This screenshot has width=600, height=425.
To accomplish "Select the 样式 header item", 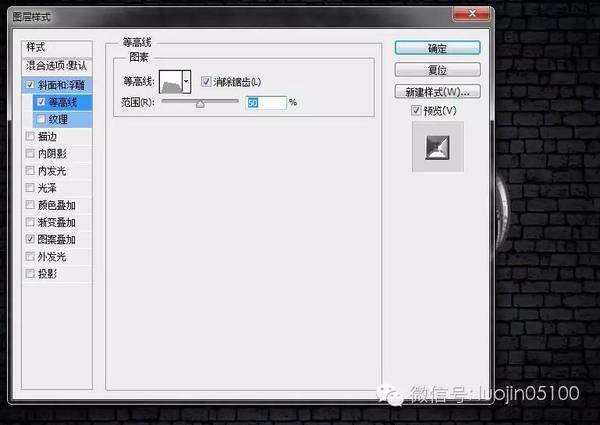I will coord(57,48).
